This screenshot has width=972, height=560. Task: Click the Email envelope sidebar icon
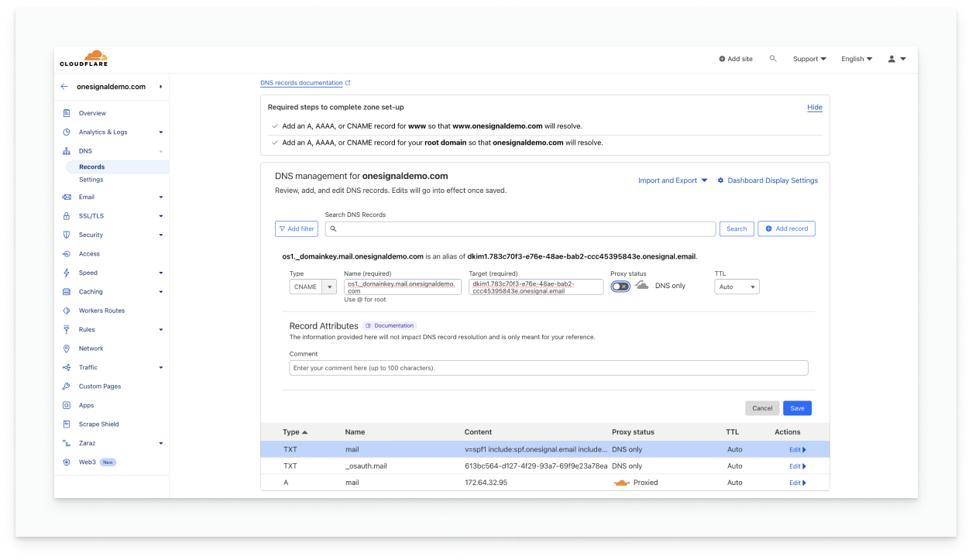[67, 198]
